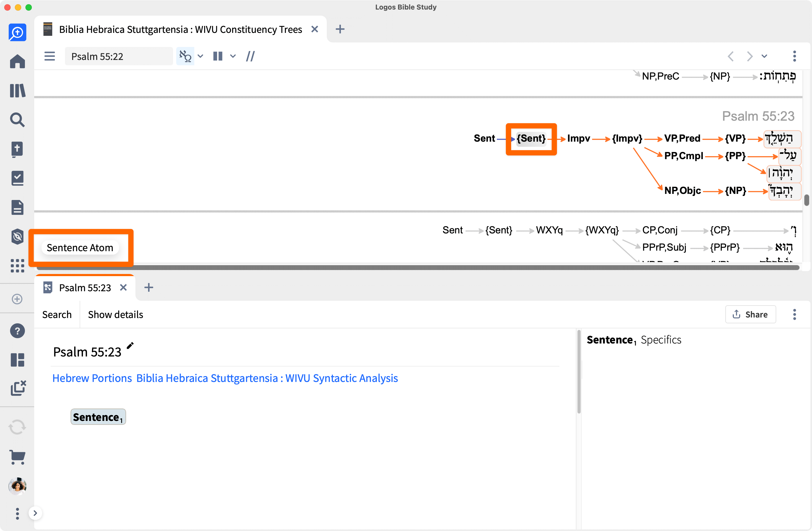Screen dimensions: 812x531
Task: Go to the Home dashboard
Action: click(x=17, y=62)
